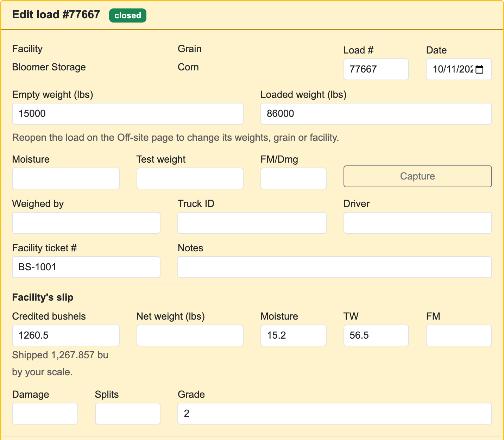504x440 pixels.
Task: Click the FM input field in Facility's slip
Action: point(459,335)
